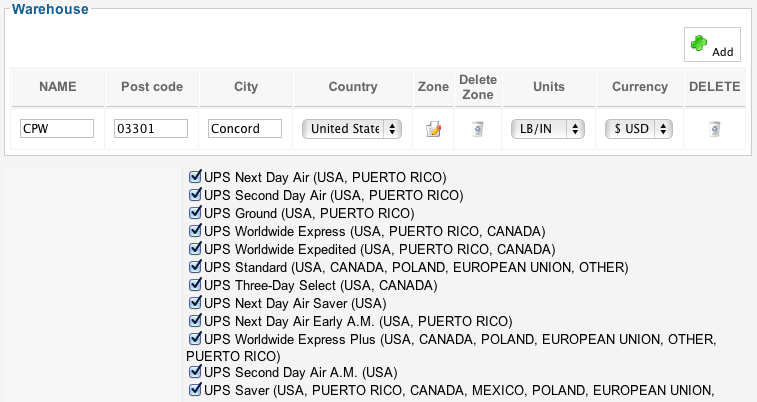Screen dimensions: 757x402
Task: Open the zone edit icon for CPW
Action: (433, 129)
